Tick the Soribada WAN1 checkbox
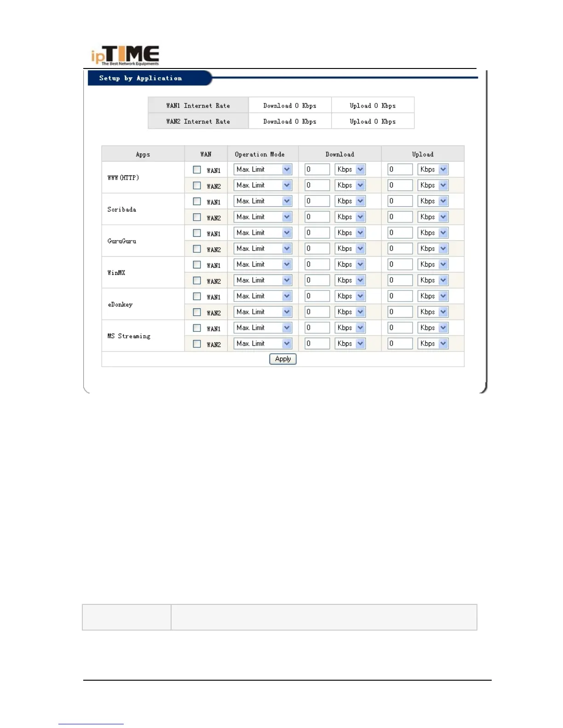Image resolution: width=563 pixels, height=728 pixels. click(197, 201)
